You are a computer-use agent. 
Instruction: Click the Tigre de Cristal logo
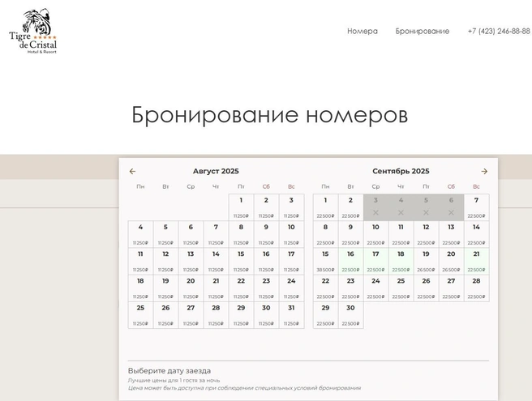coord(33,31)
